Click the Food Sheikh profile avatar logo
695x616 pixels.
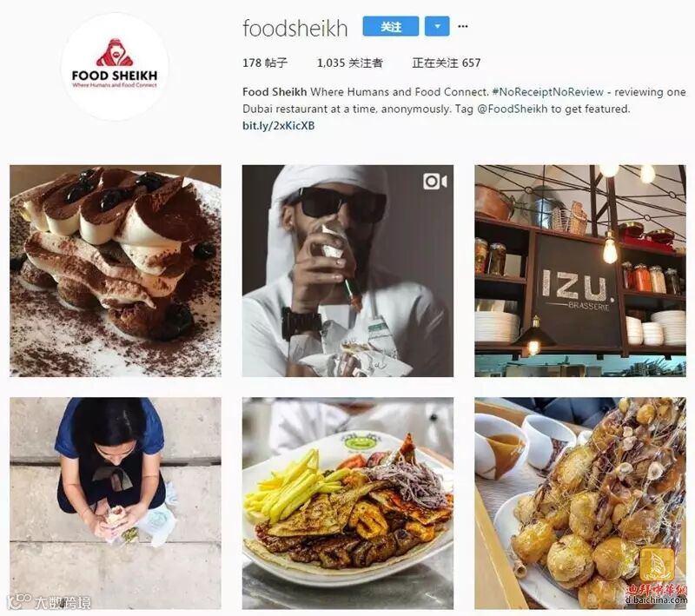pos(115,67)
